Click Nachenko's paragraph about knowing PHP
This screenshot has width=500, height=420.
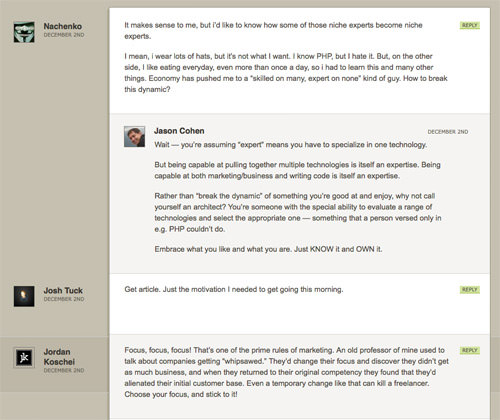click(x=286, y=73)
